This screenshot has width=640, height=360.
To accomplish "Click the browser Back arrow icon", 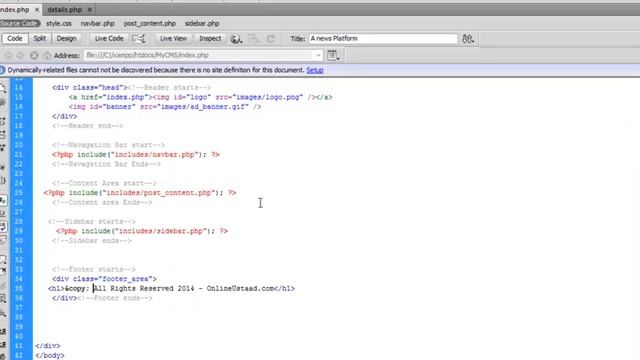I will pyautogui.click(x=8, y=55).
